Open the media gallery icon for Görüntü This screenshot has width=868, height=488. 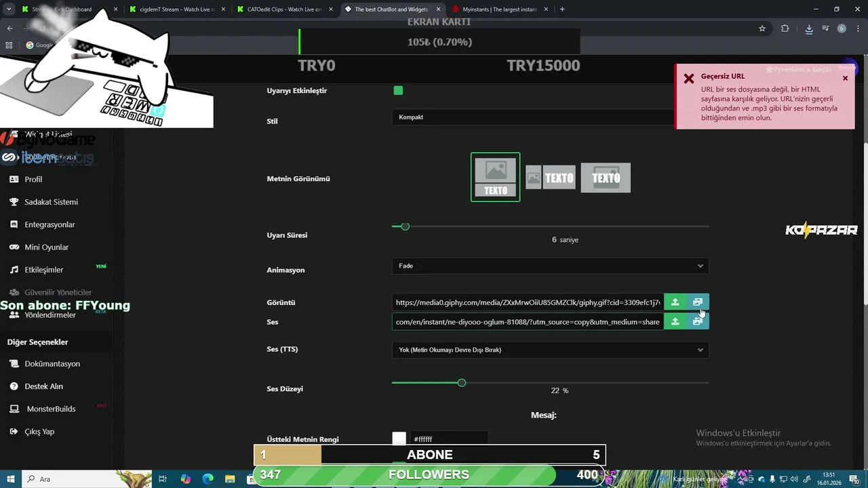coord(698,302)
